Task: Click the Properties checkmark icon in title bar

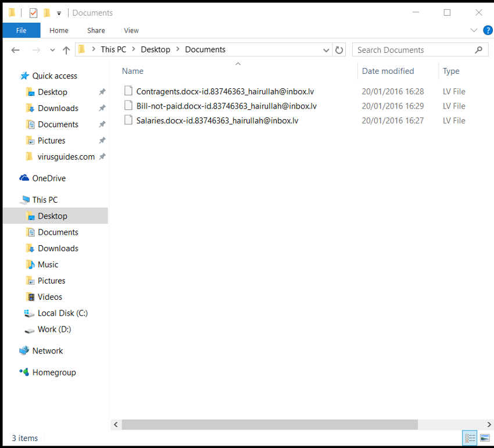Action: pos(33,13)
